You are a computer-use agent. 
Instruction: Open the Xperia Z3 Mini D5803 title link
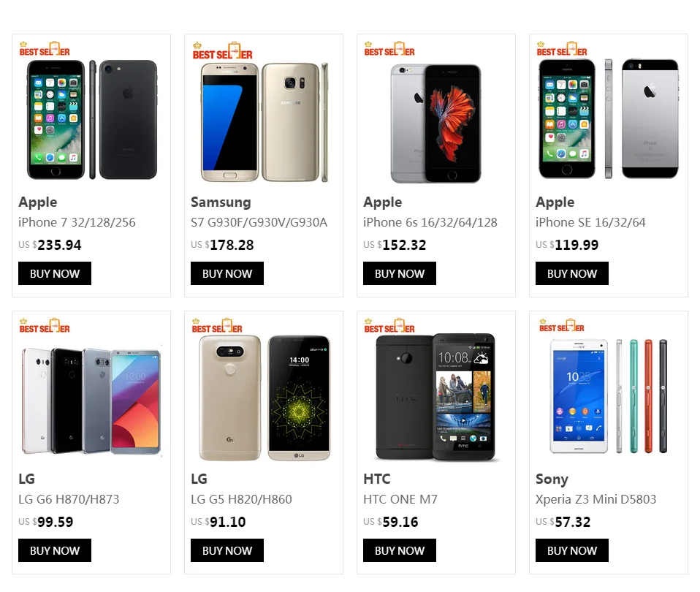(596, 499)
